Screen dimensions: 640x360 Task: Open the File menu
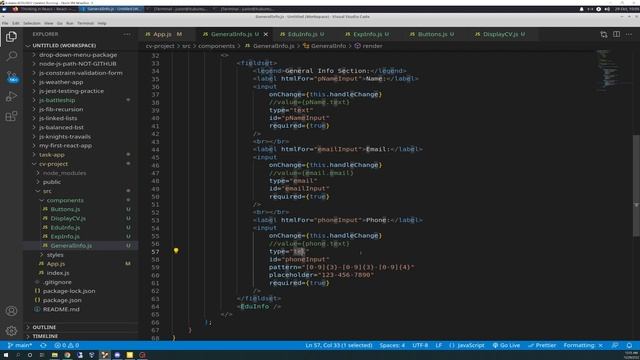(x=5, y=23)
